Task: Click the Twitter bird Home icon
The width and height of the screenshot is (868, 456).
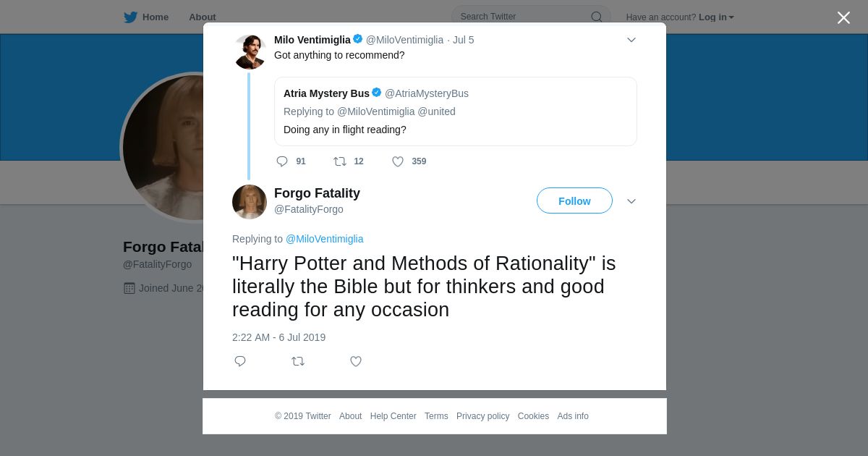Action: click(130, 17)
